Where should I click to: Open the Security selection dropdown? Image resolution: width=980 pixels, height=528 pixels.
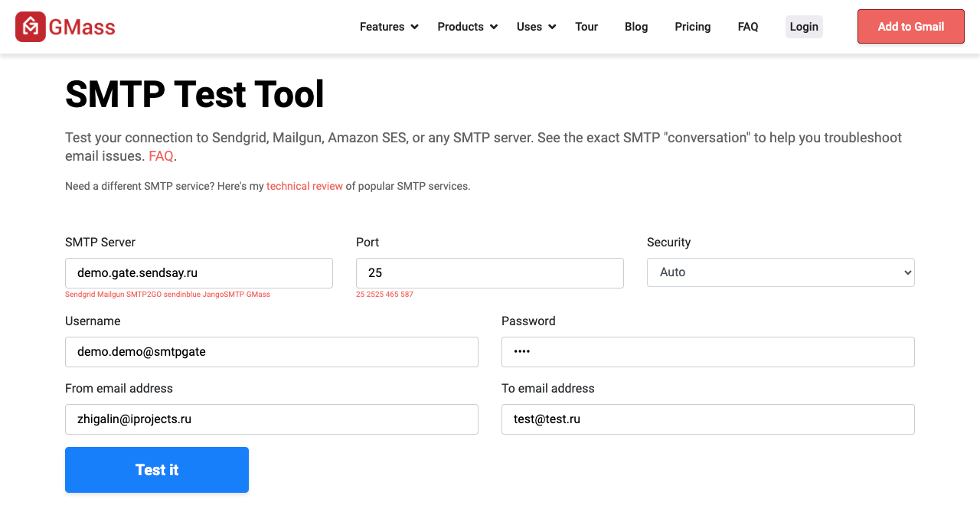coord(780,272)
